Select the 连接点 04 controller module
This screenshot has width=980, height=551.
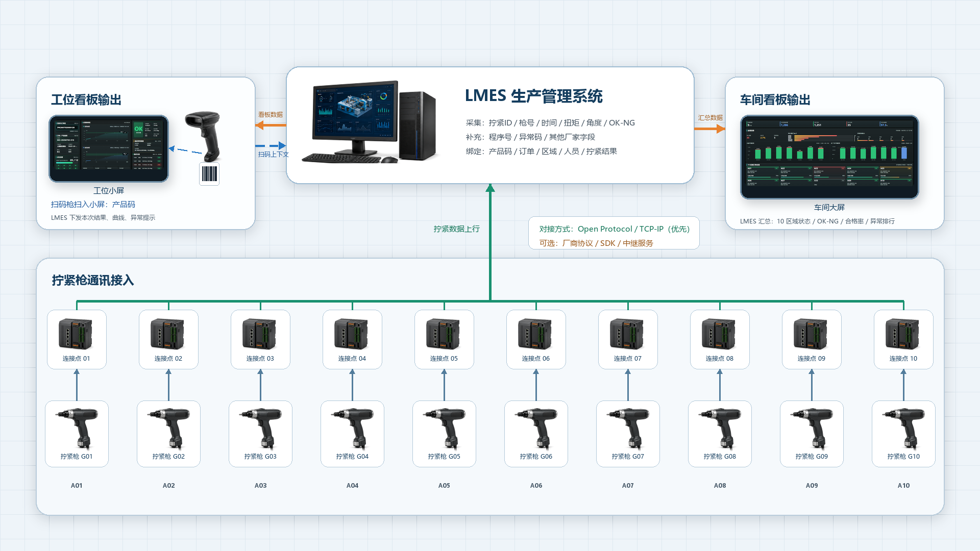coord(351,334)
